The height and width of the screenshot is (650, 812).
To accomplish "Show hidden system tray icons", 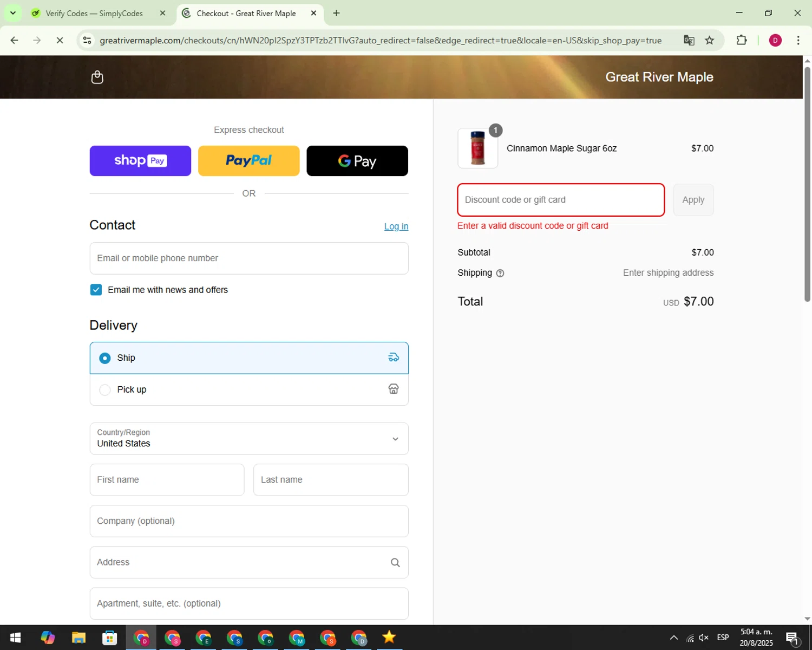I will click(673, 638).
